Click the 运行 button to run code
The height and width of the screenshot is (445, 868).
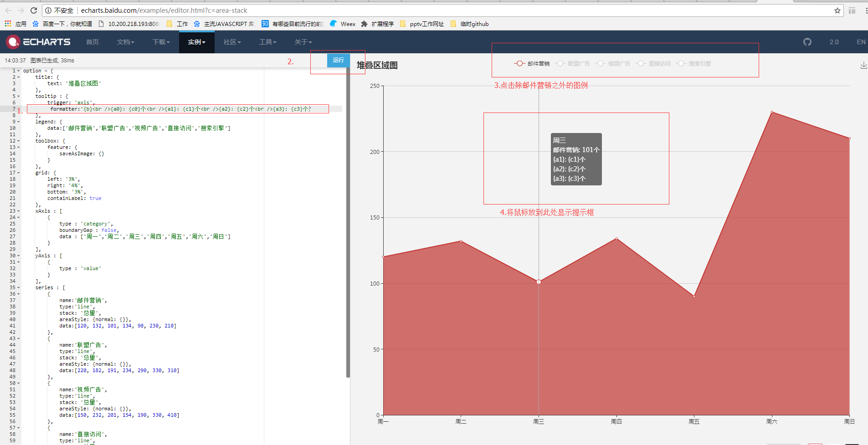(338, 60)
